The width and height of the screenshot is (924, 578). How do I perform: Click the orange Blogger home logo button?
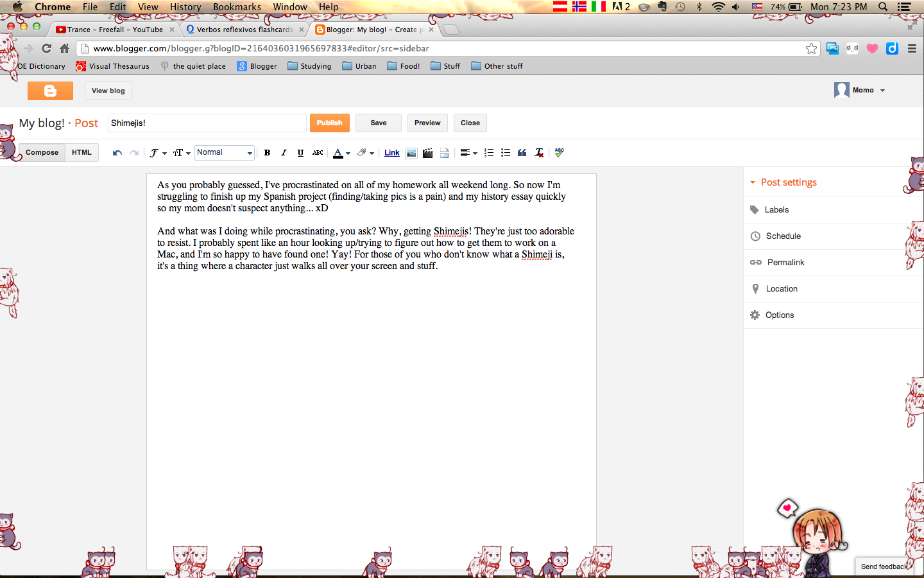pos(50,91)
